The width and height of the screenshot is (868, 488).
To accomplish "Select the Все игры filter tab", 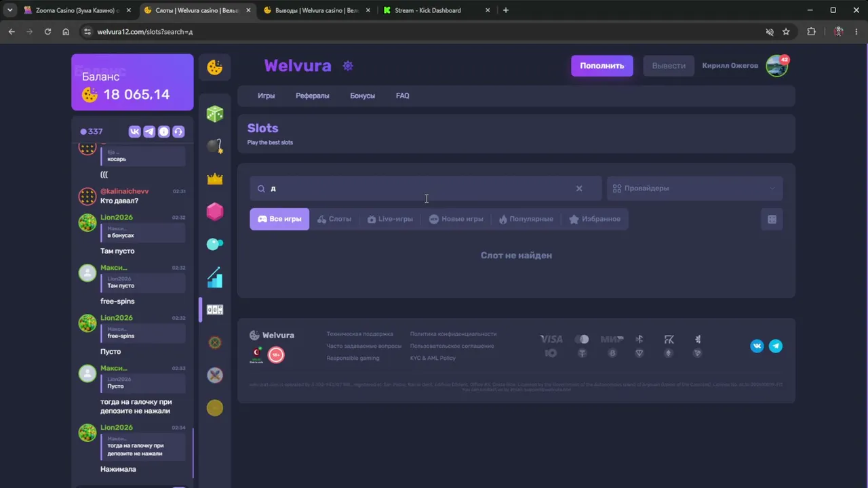I will (x=279, y=219).
